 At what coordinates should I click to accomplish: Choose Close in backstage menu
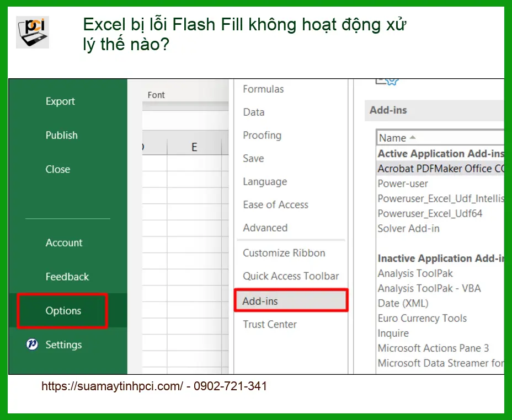(58, 169)
